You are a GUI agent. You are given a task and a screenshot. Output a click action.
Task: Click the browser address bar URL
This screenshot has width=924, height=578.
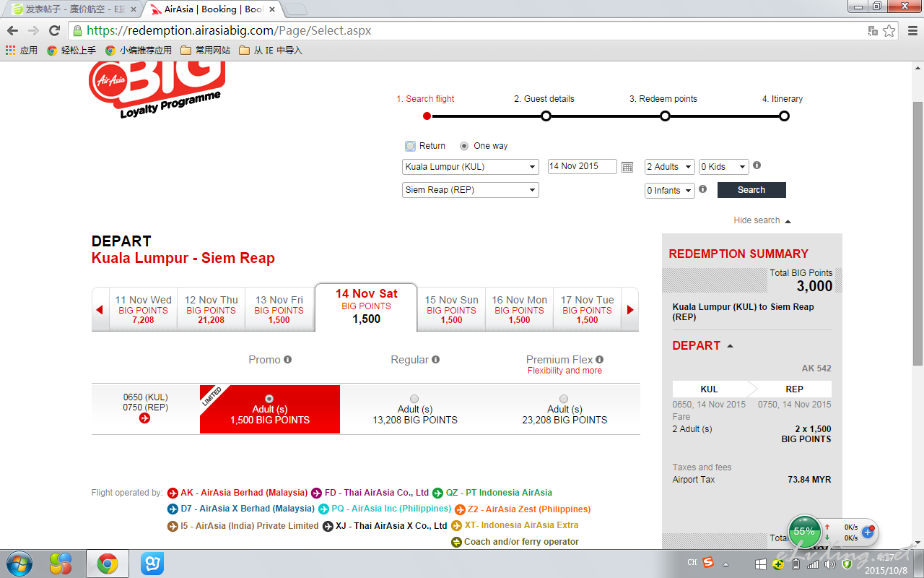point(229,31)
